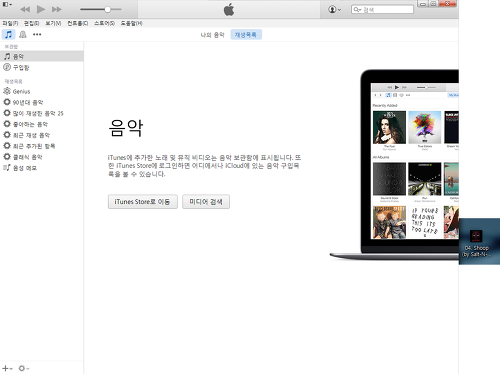Click the Apple logo in the display area
500x374 pixels.
[229, 10]
